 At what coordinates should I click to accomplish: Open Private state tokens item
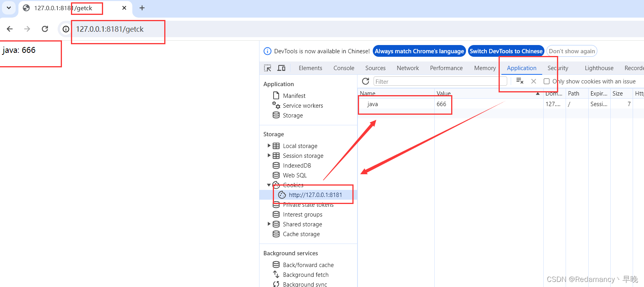(308, 205)
